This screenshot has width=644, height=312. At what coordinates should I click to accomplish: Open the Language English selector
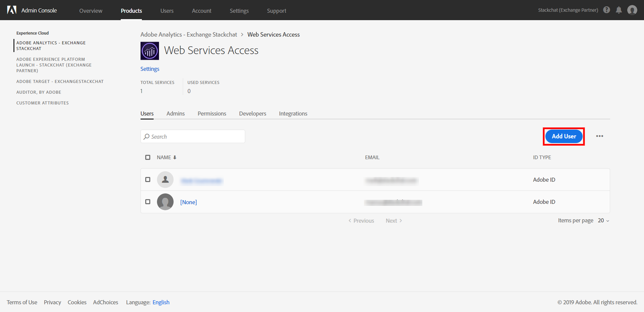click(161, 302)
